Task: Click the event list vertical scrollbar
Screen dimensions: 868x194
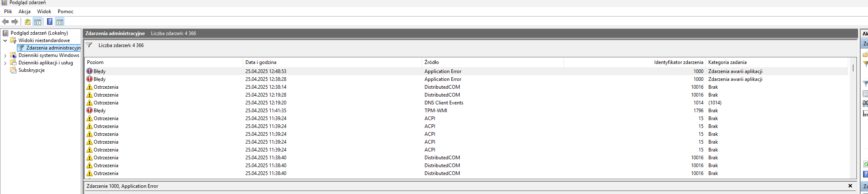Action: point(853,124)
